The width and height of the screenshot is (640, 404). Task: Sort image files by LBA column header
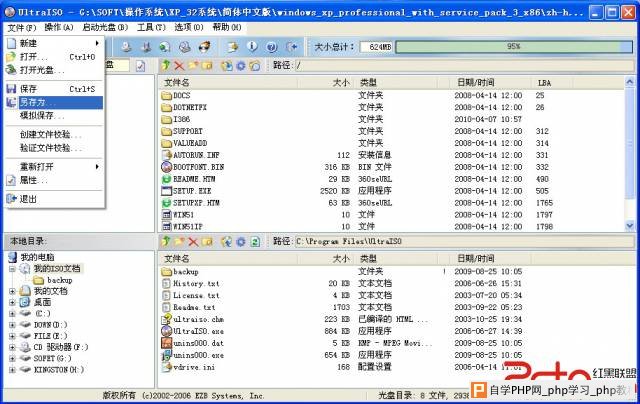(552, 83)
